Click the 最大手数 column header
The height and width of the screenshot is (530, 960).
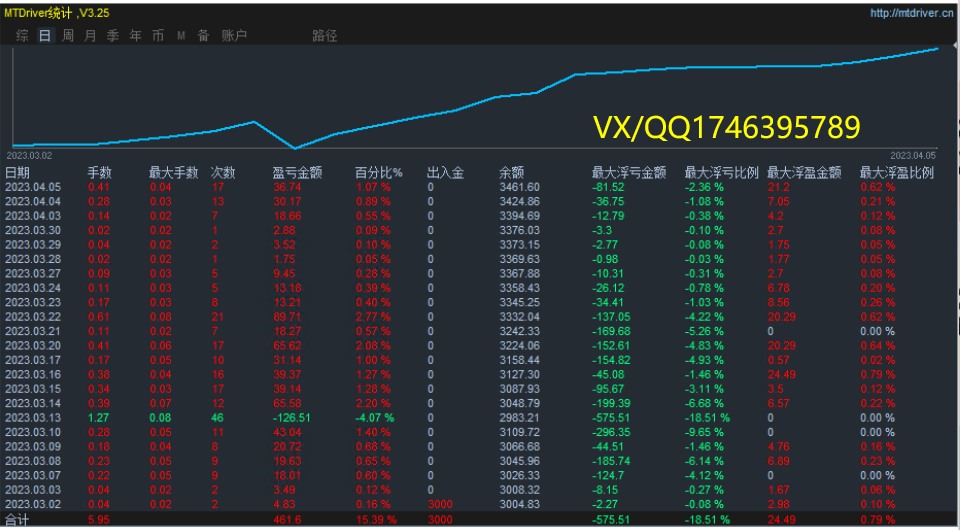[174, 173]
